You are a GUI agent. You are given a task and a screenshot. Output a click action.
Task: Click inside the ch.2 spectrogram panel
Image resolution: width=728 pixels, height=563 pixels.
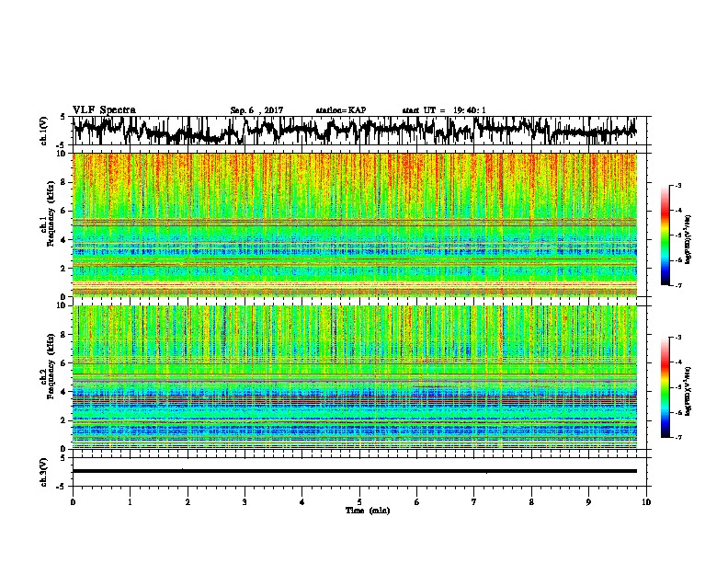click(354, 377)
